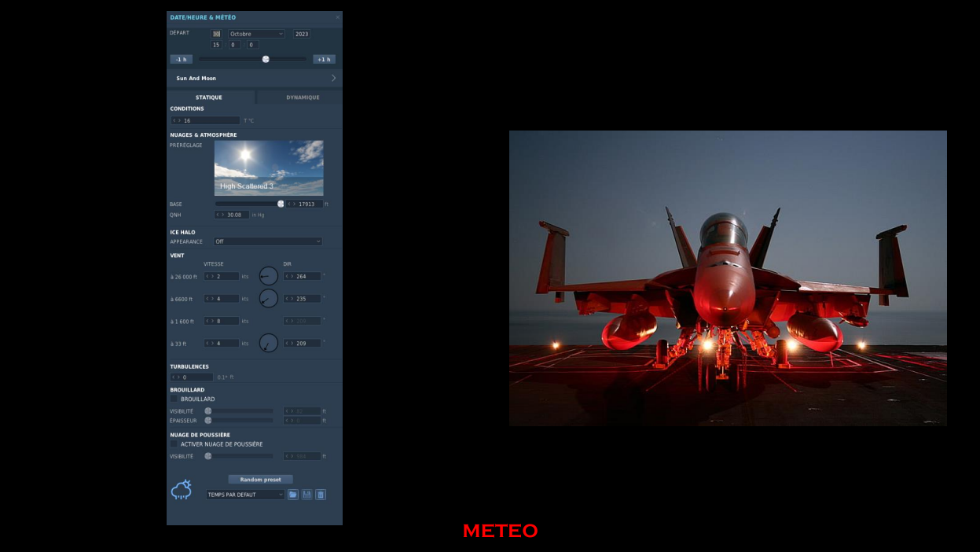Open the Ice Halo appearance dropdown

268,241
